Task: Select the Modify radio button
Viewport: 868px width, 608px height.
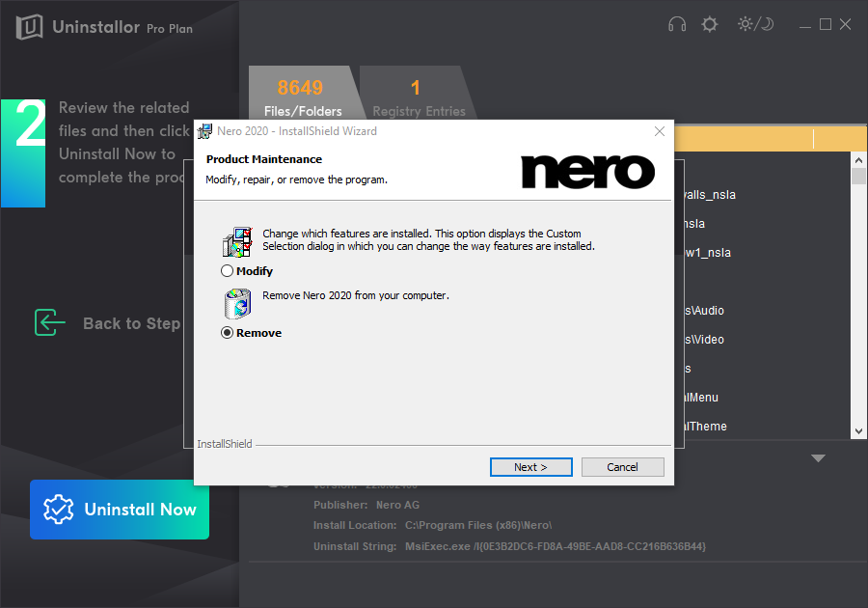Action: pyautogui.click(x=227, y=271)
